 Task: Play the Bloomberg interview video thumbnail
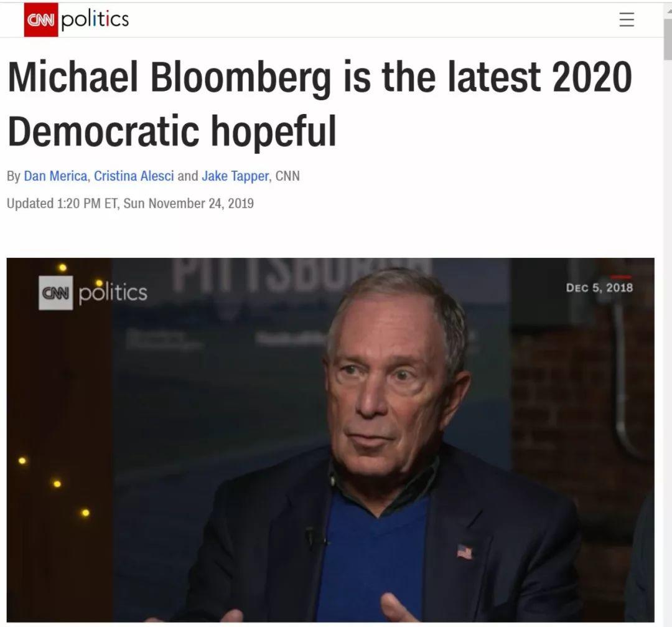click(x=330, y=440)
